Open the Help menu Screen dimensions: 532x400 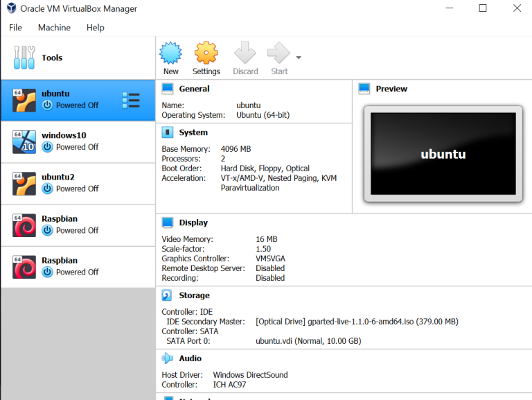click(x=96, y=28)
